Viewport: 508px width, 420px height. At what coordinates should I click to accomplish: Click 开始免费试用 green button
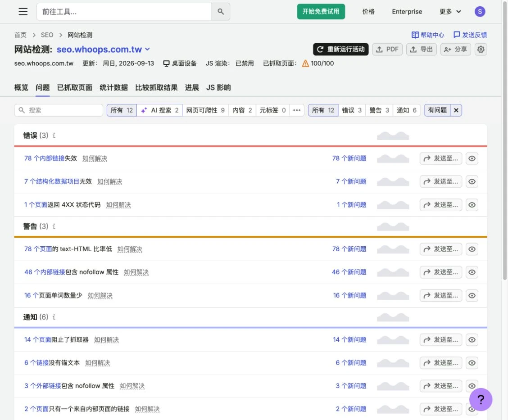321,12
